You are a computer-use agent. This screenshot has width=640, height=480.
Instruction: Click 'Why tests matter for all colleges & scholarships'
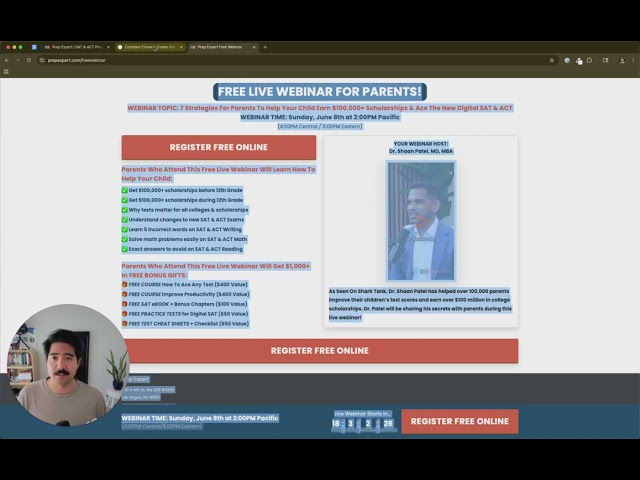pos(189,210)
